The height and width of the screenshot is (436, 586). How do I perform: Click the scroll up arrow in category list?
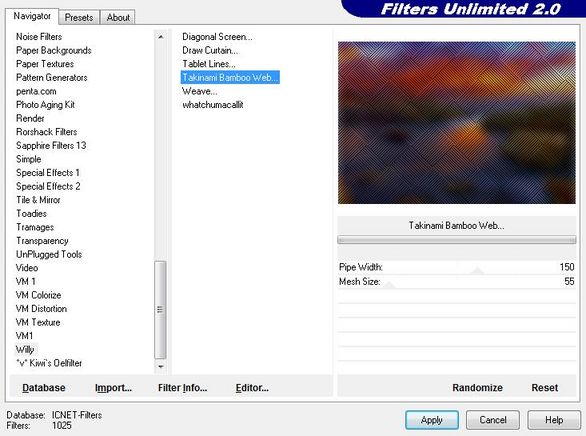[160, 37]
